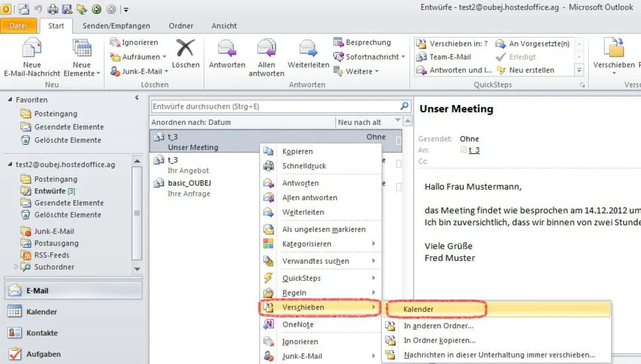Toggle the flag box on Unser Meeting message
The width and height of the screenshot is (641, 364).
coord(398,141)
